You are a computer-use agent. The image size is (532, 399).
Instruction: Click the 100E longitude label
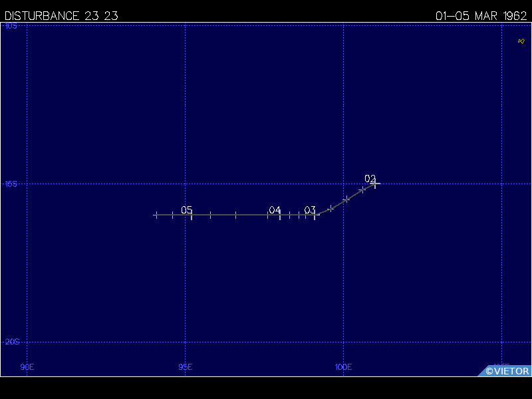point(343,366)
